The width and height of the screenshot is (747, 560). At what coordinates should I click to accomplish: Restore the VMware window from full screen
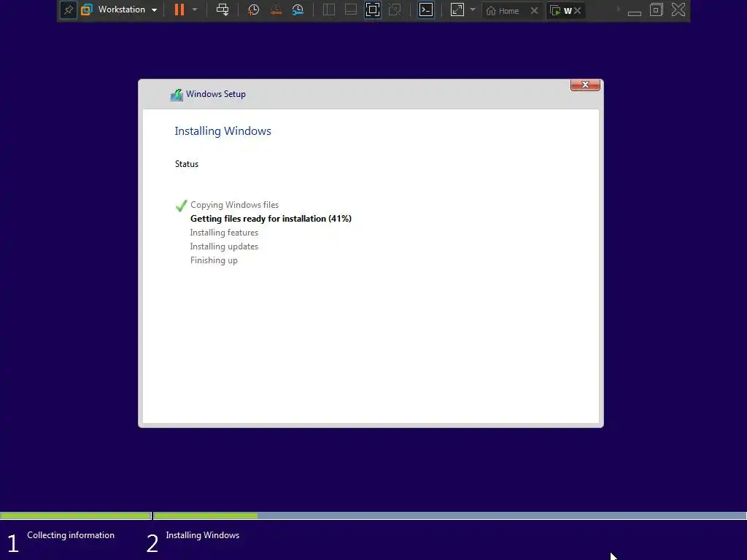[x=657, y=9]
